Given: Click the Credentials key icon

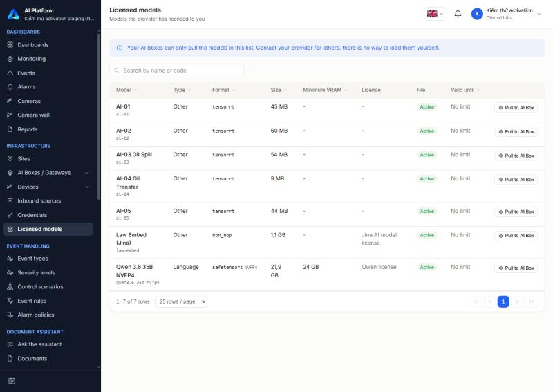Looking at the screenshot, I should (x=10, y=215).
